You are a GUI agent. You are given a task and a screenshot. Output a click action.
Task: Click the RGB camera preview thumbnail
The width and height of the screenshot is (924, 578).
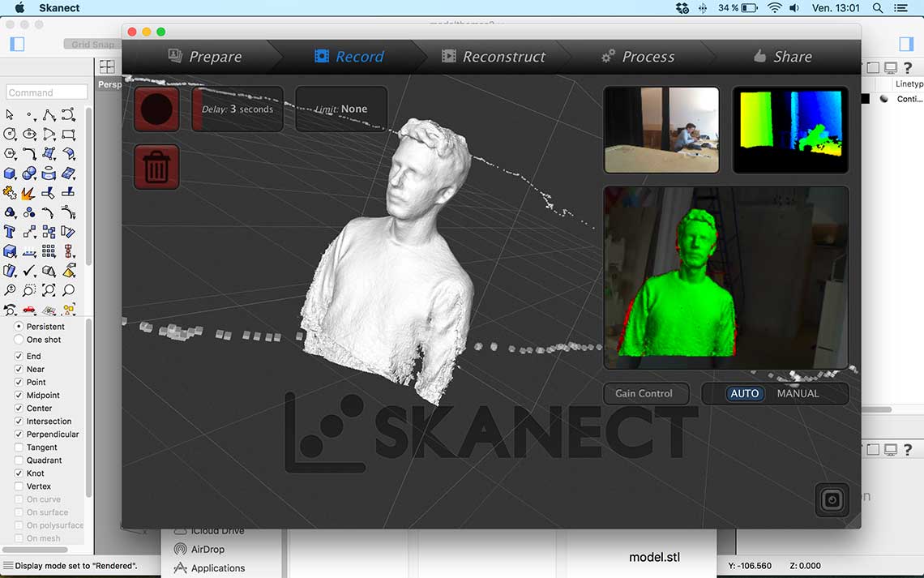point(661,131)
